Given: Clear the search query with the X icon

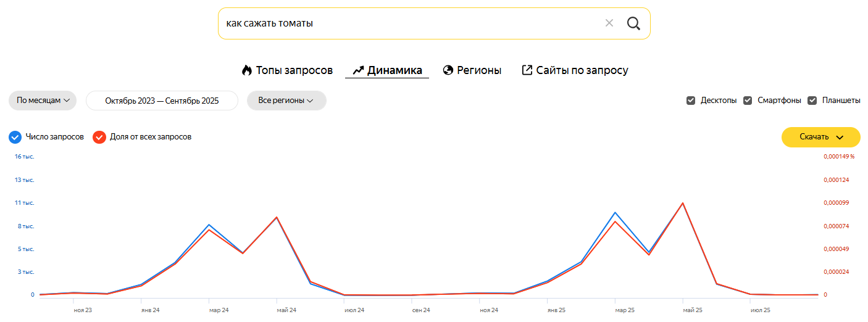Looking at the screenshot, I should [x=609, y=23].
